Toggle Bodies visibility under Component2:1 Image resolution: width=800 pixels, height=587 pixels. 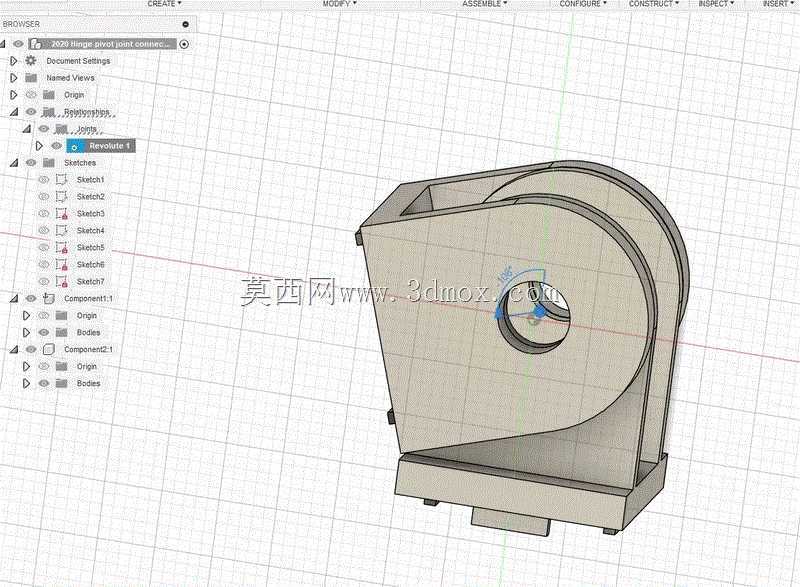coord(44,383)
